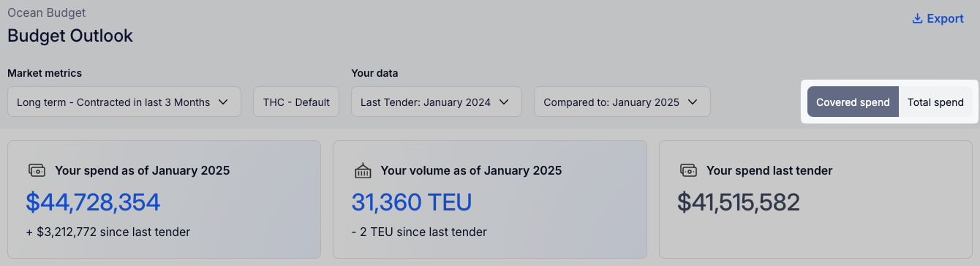This screenshot has width=980, height=266.
Task: Switch to Total spend view
Action: coord(935,102)
